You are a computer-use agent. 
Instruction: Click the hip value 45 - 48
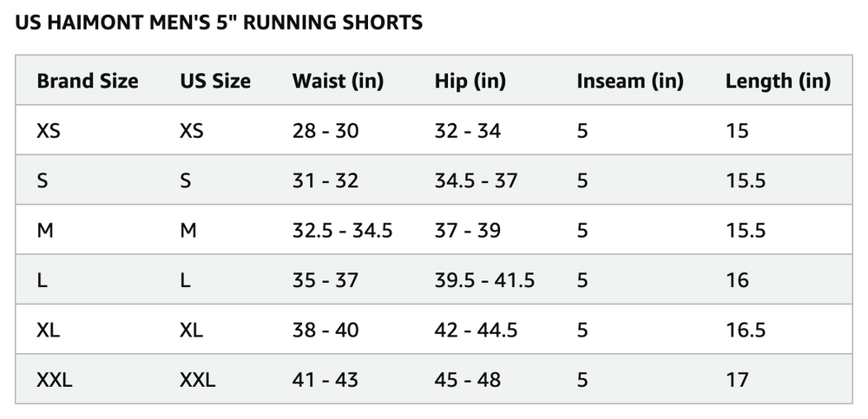pyautogui.click(x=468, y=380)
